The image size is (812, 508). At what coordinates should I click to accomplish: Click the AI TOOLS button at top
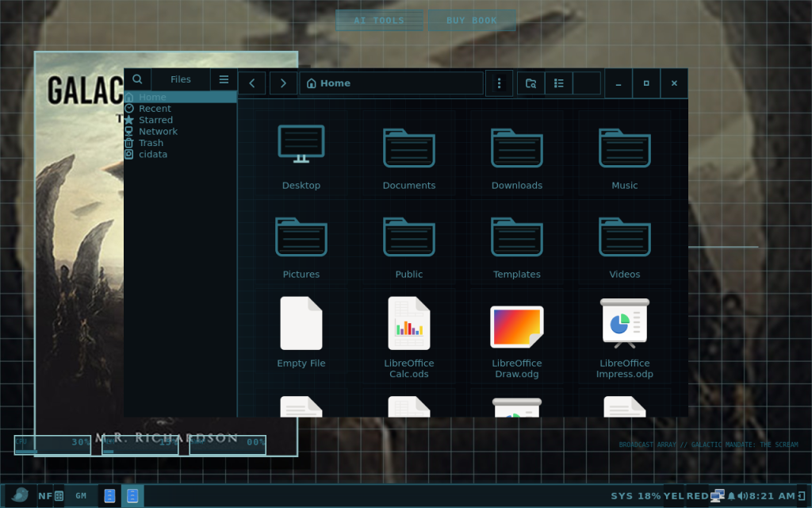coord(380,20)
